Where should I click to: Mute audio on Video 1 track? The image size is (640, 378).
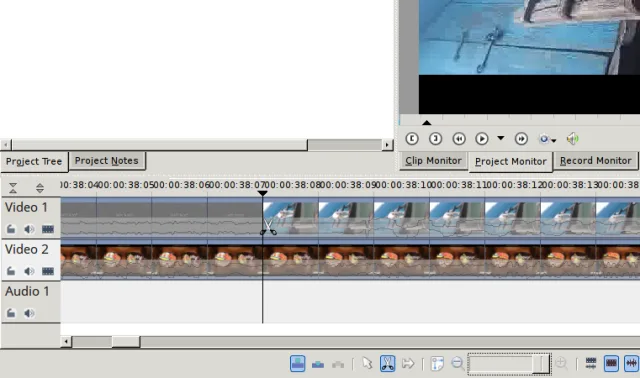point(29,229)
